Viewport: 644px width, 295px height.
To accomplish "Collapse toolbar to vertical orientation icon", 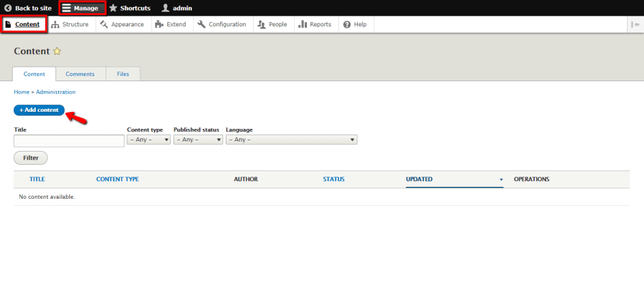I will point(635,25).
